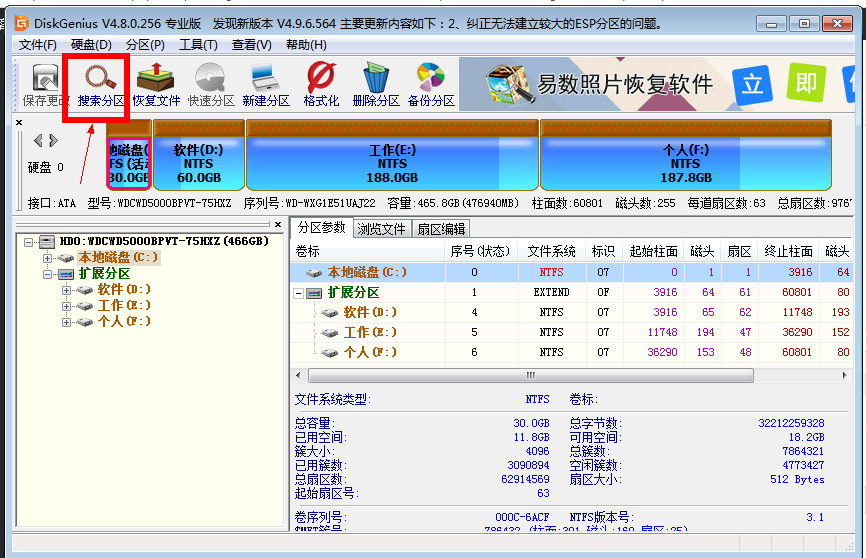Screen dimensions: 866x558
Task: Select 本地磁盘(C:) row in partition table
Action: click(571, 272)
